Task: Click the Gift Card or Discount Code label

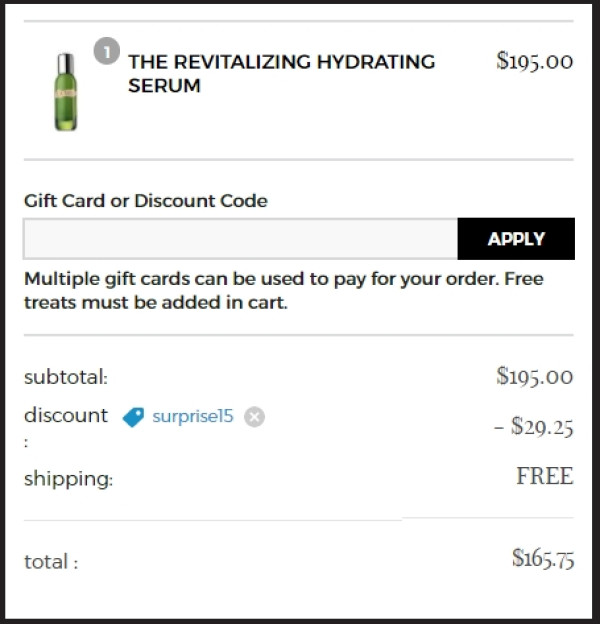Action: pyautogui.click(x=146, y=201)
